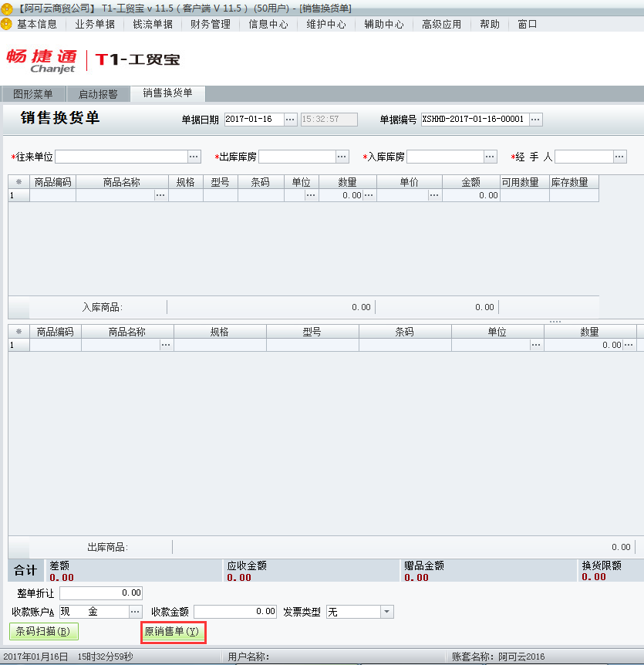Open the 经手人 lookup selector
644x665 pixels.
pyautogui.click(x=620, y=156)
